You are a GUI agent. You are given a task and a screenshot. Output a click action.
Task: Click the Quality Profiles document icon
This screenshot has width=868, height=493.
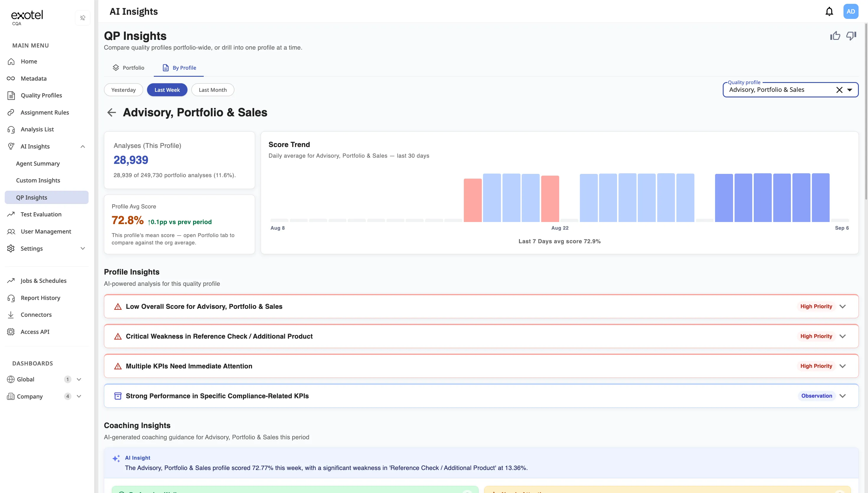click(11, 95)
